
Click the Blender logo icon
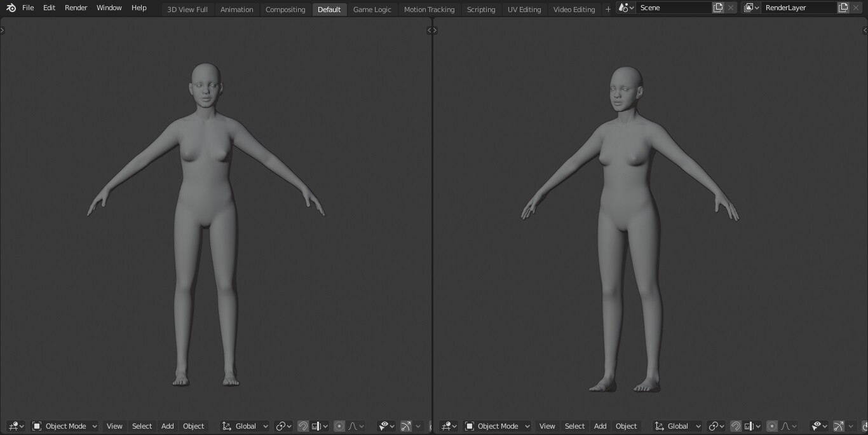[x=11, y=8]
